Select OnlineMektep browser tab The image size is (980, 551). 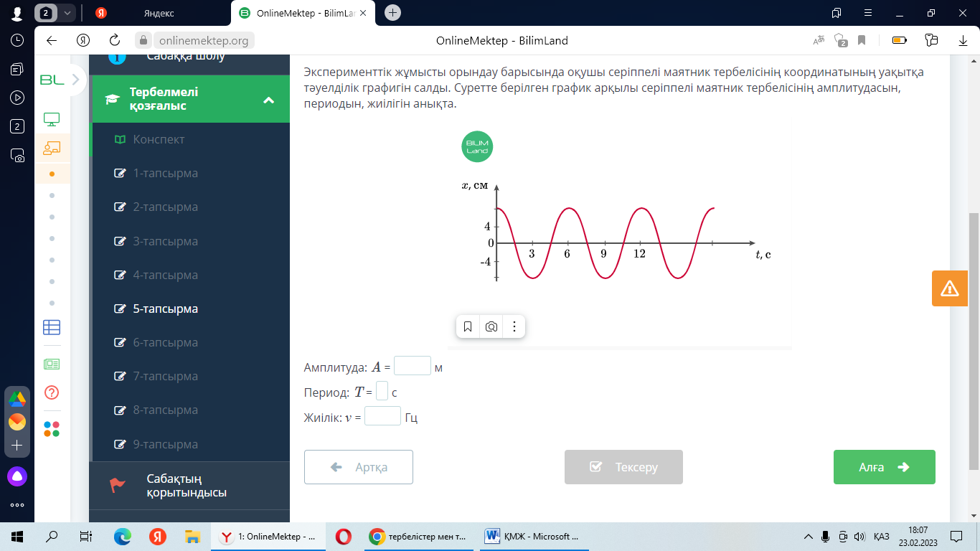[x=304, y=13]
